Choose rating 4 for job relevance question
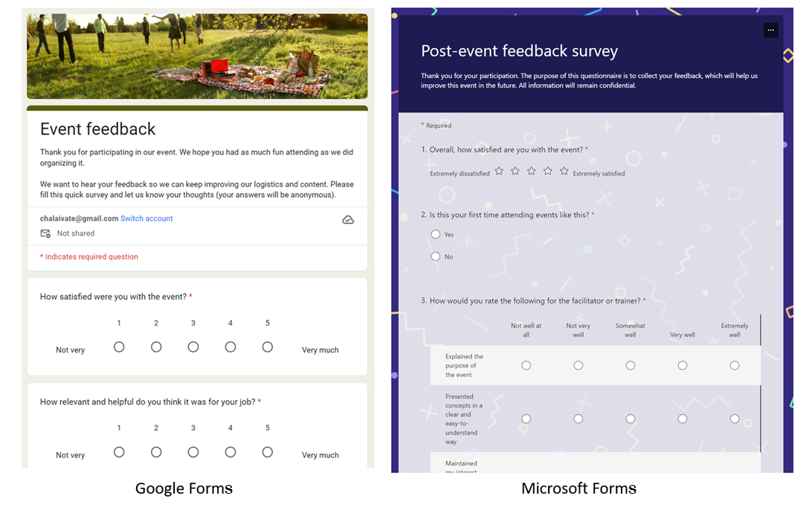This screenshot has height=505, width=812. 231,451
